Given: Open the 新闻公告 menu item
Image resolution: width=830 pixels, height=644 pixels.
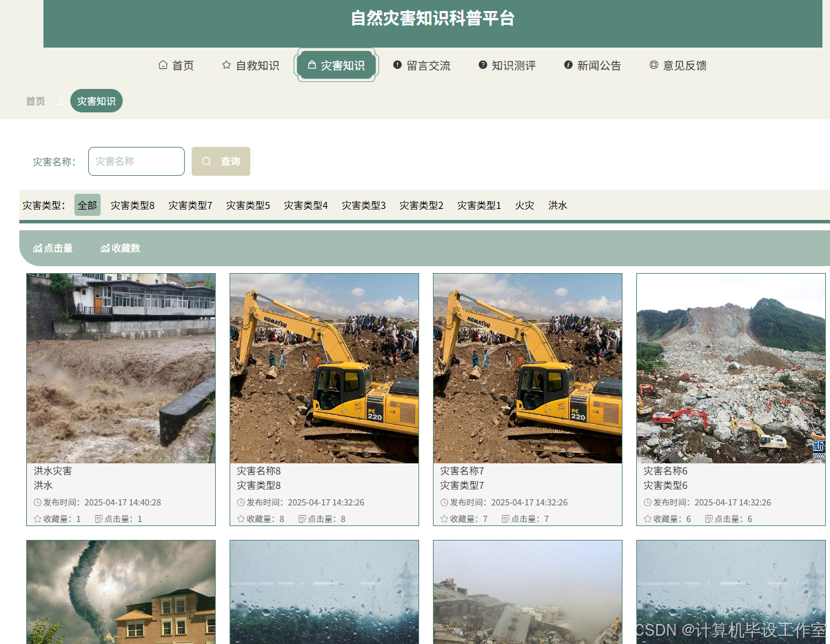Looking at the screenshot, I should click(592, 66).
